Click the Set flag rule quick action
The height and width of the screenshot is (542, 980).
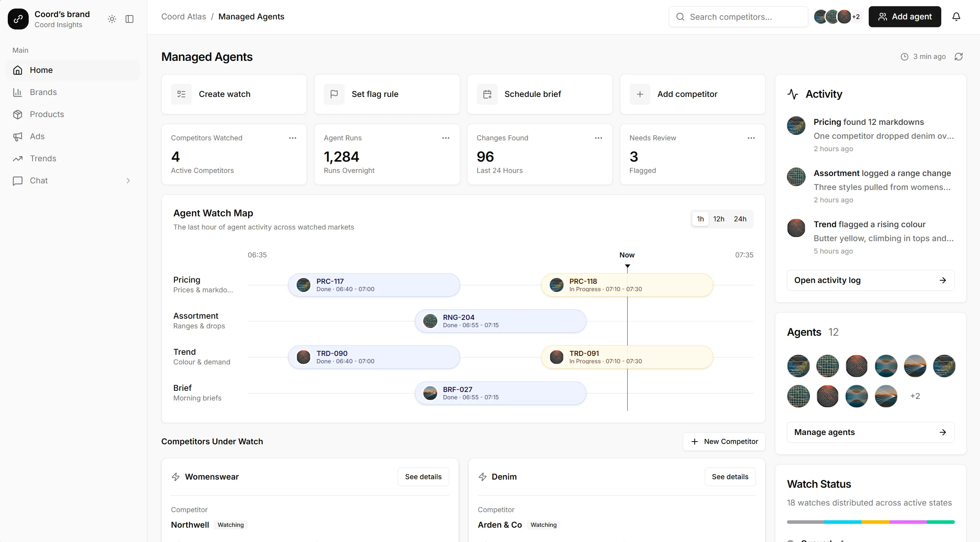point(387,94)
